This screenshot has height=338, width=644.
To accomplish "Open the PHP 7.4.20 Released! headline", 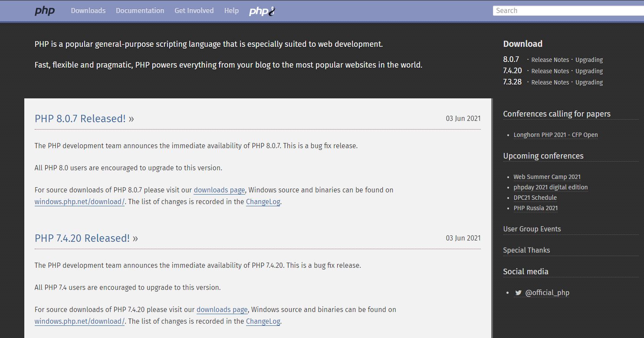I will (86, 238).
